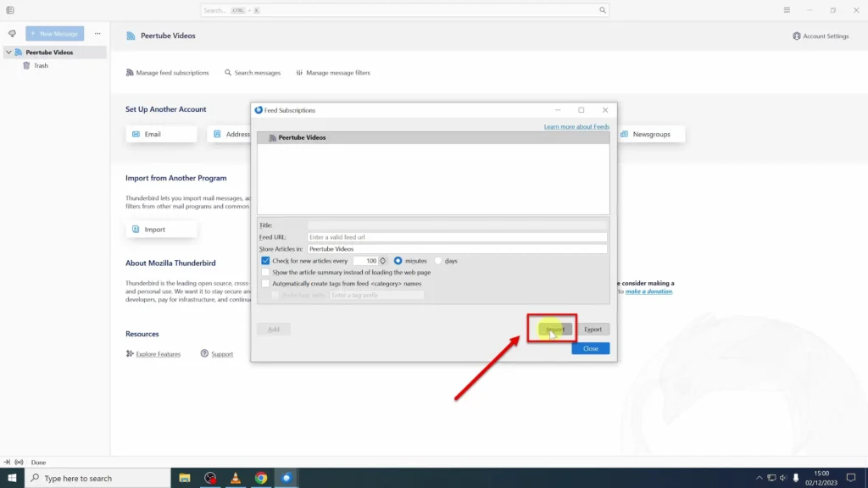Open Manage feed subscriptions

167,73
